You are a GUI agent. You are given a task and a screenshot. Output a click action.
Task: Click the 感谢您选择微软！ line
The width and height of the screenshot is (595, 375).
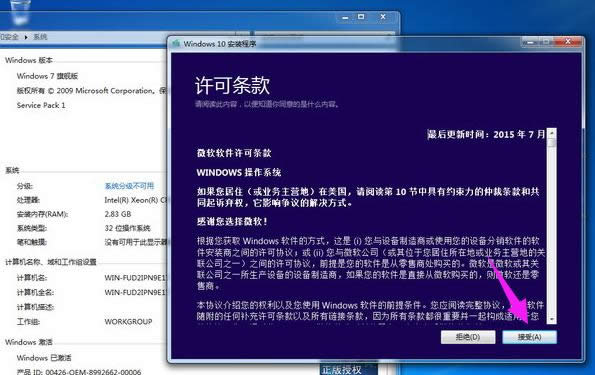(232, 221)
